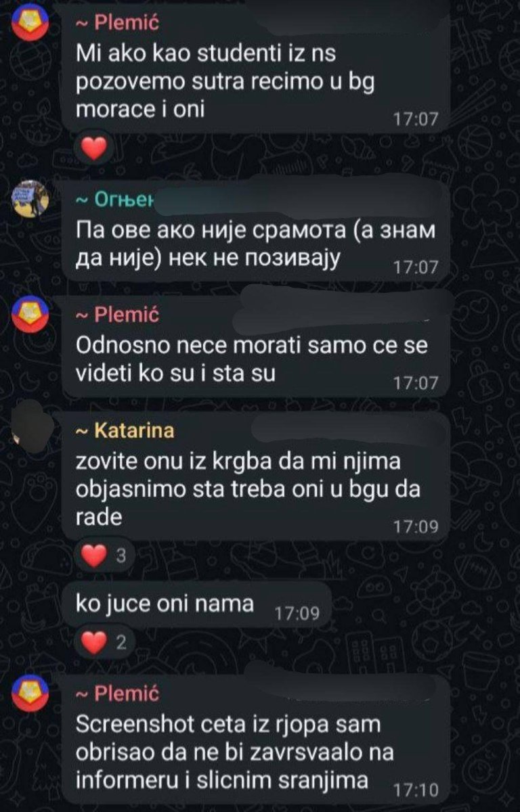Tap Plemić name above Screenshot message
Viewport: 520px width, 812px height.
tap(116, 693)
